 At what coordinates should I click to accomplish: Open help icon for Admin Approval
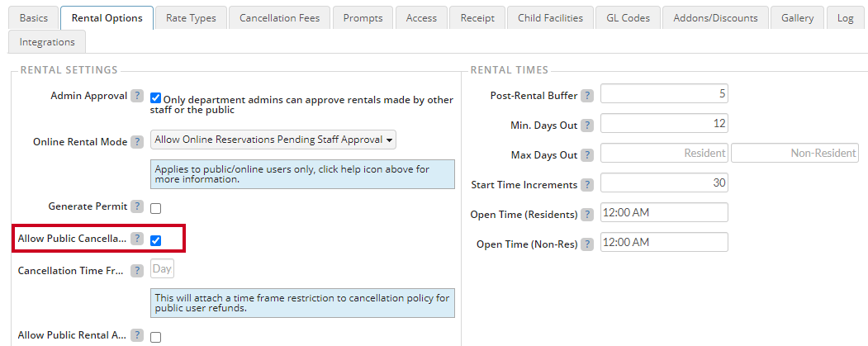point(137,96)
